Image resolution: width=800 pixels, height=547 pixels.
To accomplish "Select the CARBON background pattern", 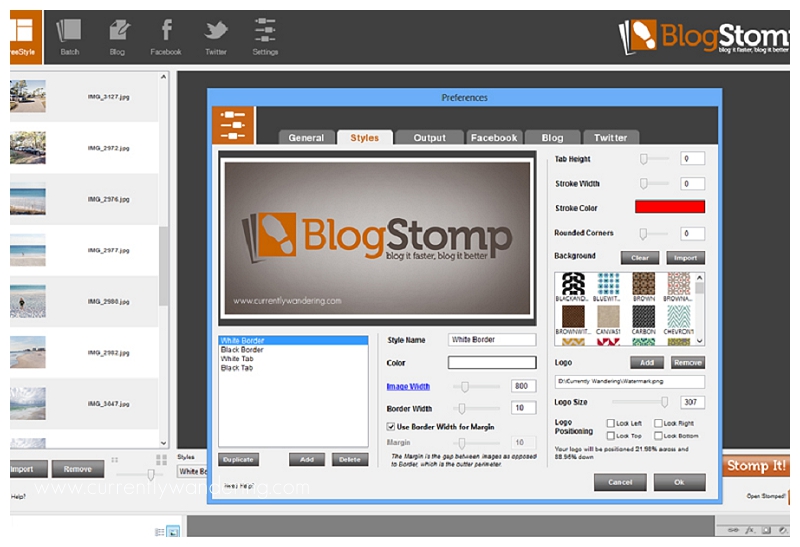I will pyautogui.click(x=643, y=320).
